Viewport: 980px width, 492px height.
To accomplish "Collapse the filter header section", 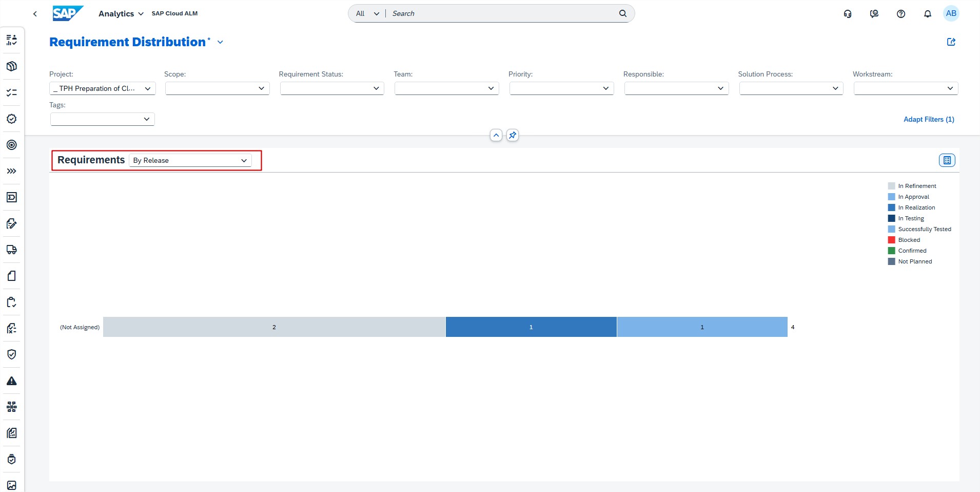I will (496, 135).
